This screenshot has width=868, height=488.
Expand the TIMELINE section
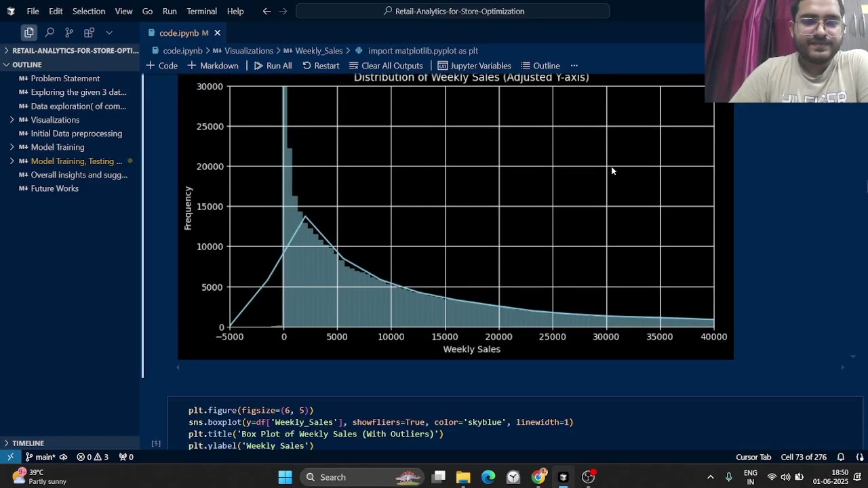tap(71, 443)
